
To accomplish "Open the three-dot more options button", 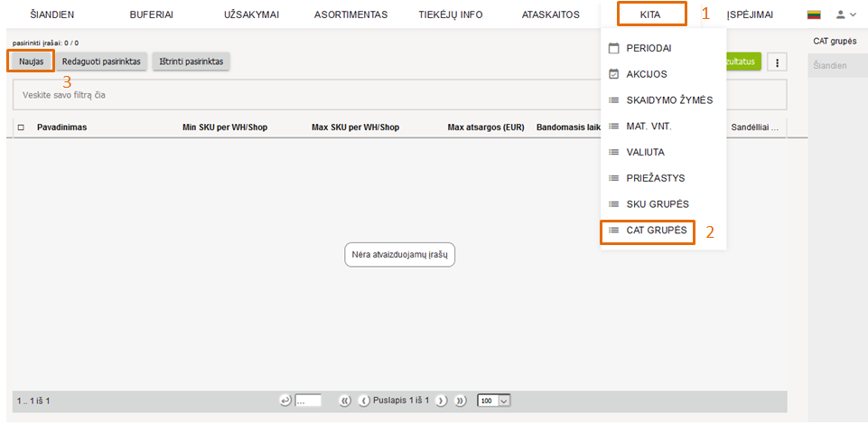I will (x=777, y=61).
